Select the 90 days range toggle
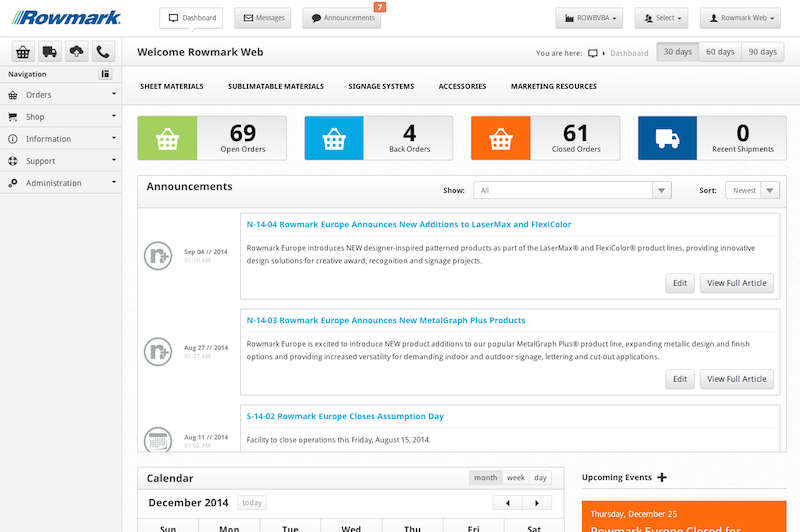Viewport: 800px width, 532px height. (x=762, y=52)
